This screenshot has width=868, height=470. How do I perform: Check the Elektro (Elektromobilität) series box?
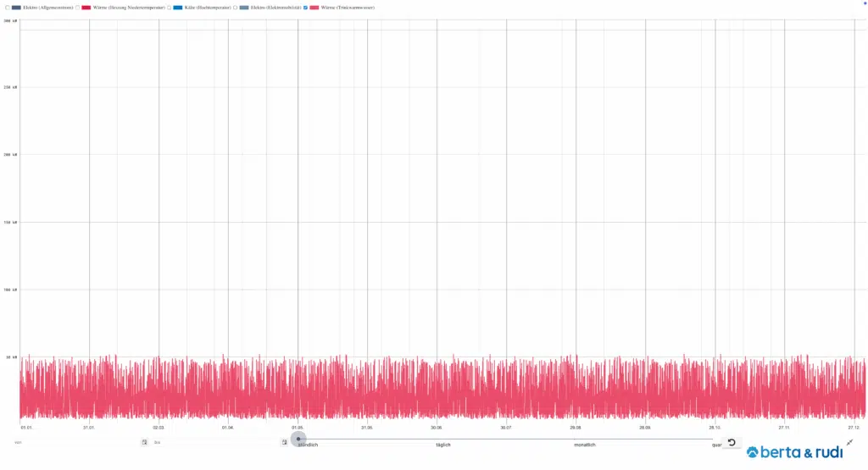pos(235,7)
